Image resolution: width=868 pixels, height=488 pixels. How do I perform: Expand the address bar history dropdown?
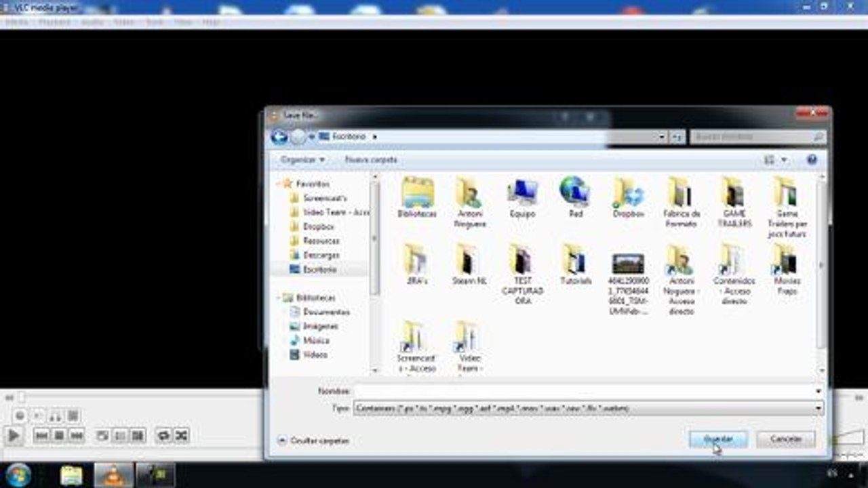662,137
